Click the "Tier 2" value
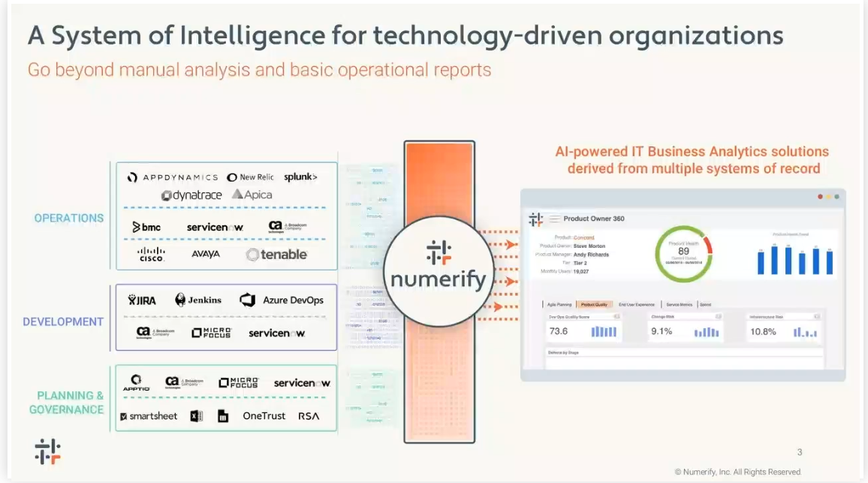Viewport: 868px width, 483px height. (x=580, y=263)
